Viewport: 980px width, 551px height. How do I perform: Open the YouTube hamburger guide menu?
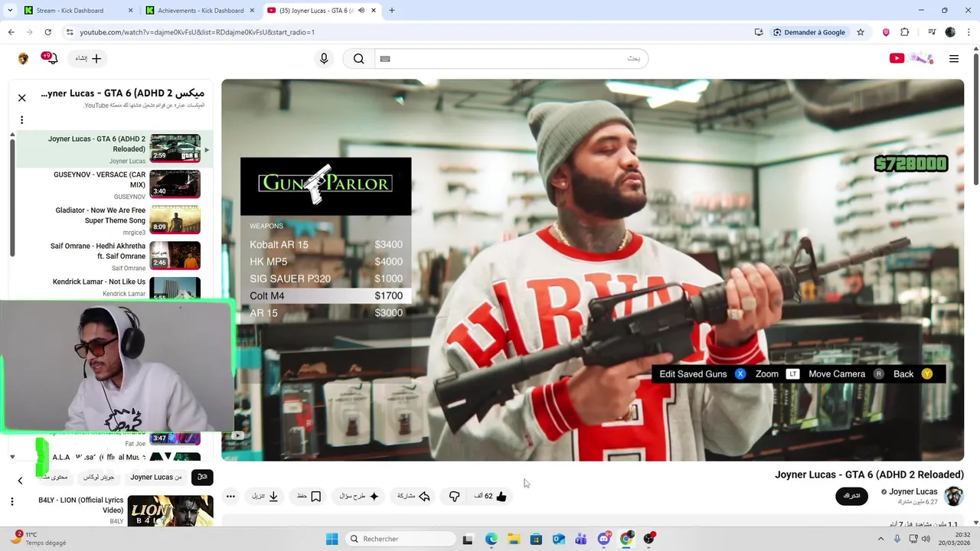point(954,58)
